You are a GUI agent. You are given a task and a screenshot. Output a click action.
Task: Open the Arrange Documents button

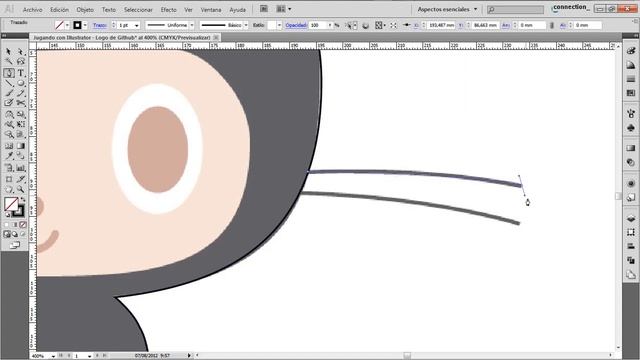[284, 9]
